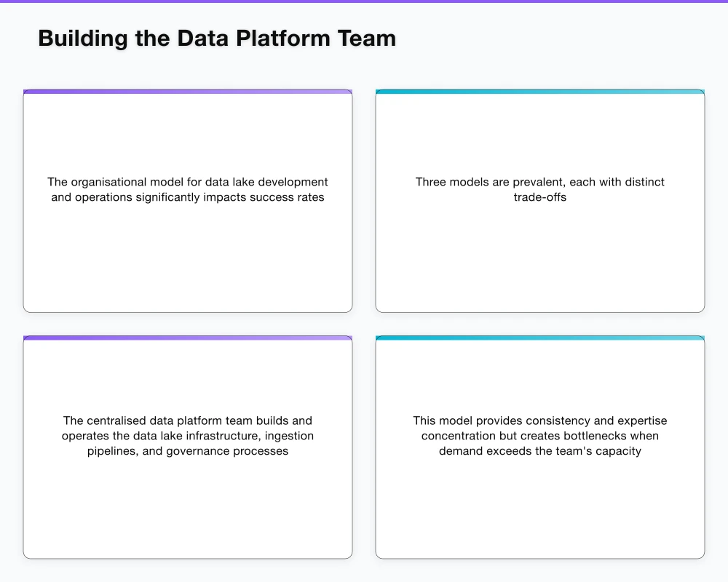
Task: Click the teal gradient bar on top-right card
Action: point(539,92)
